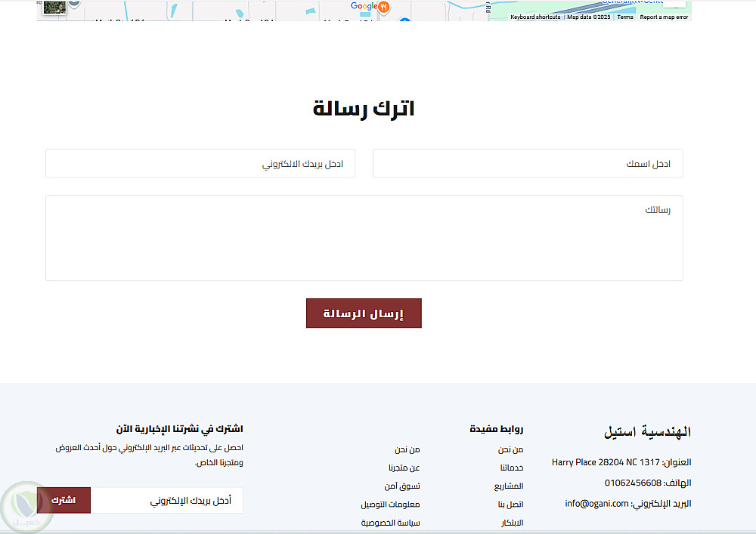756x534 pixels.
Task: Click the orange restaurant pin on the map
Action: coord(384,8)
